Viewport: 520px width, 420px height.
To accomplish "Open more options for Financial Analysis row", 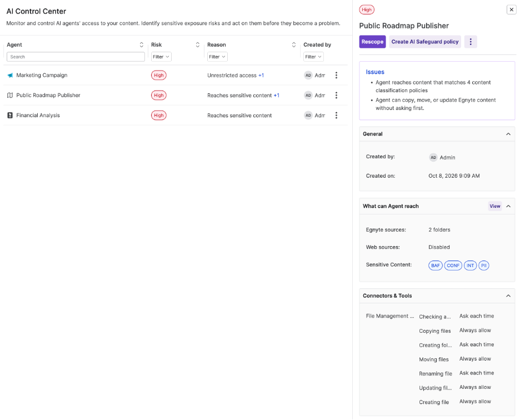I will [x=336, y=115].
